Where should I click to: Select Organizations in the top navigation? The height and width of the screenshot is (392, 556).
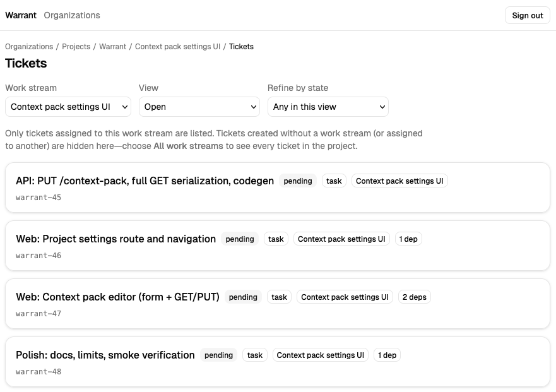pos(71,15)
